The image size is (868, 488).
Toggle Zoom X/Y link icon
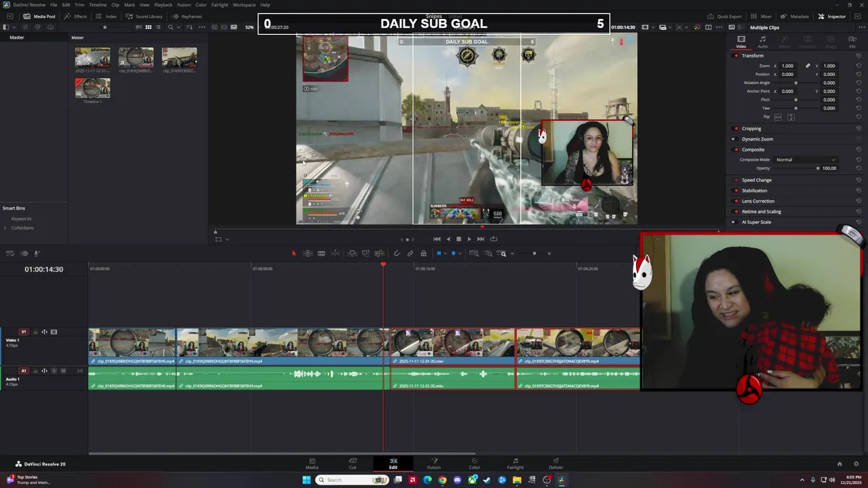(808, 66)
